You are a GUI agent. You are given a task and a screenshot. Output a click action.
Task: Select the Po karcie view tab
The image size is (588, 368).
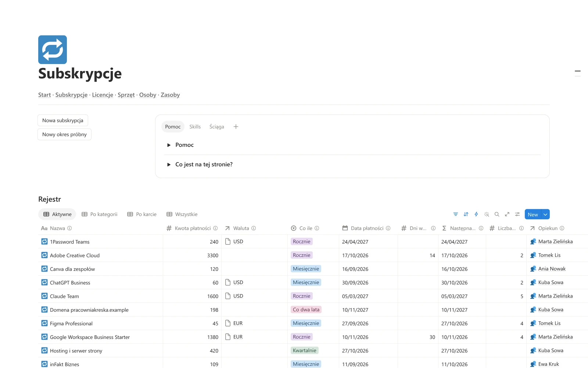point(142,214)
